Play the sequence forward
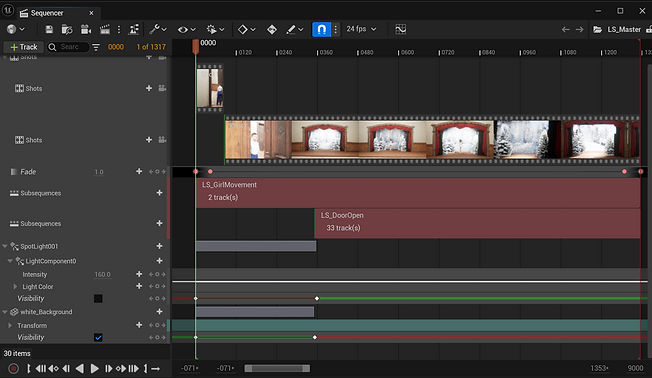Screen dimensions: 652x378 point(94,368)
